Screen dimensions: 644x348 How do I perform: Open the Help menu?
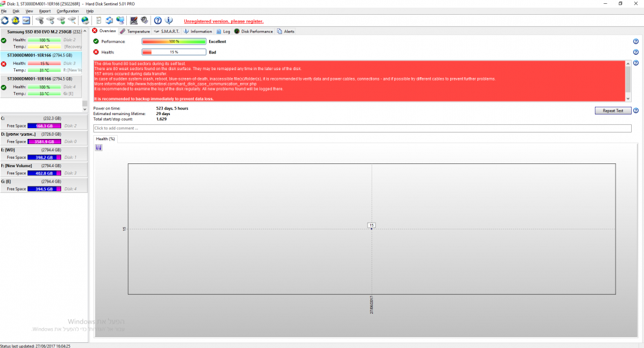[x=90, y=11]
